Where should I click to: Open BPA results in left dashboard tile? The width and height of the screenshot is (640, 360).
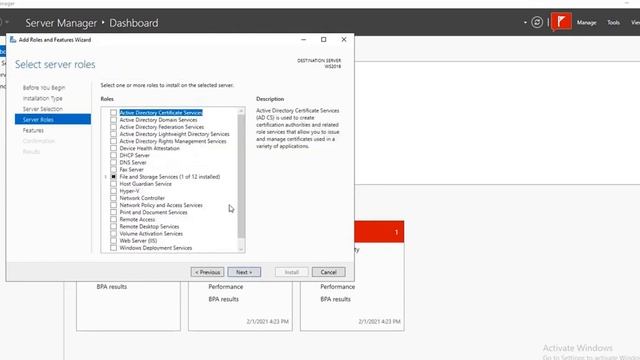pyautogui.click(x=111, y=287)
